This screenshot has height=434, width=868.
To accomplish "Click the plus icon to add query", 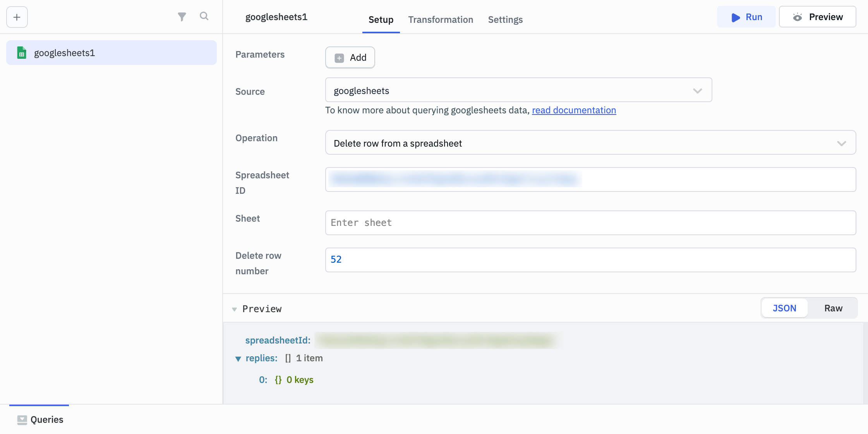I will tap(17, 17).
